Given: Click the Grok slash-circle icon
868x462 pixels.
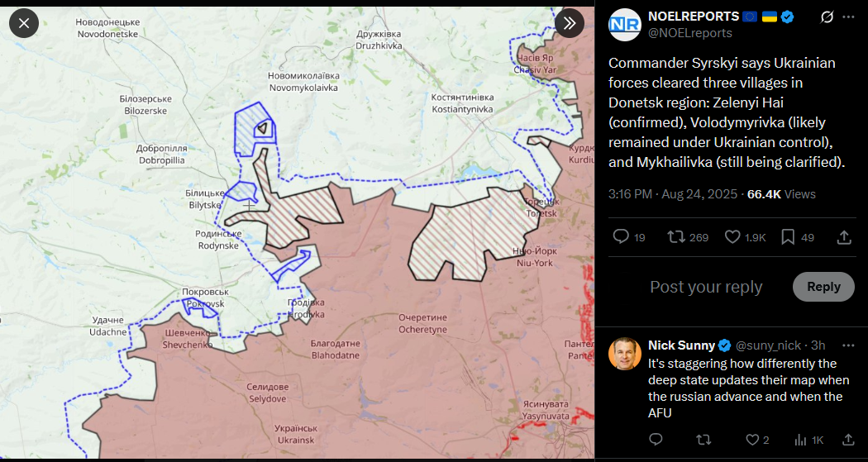Looking at the screenshot, I should (x=827, y=17).
